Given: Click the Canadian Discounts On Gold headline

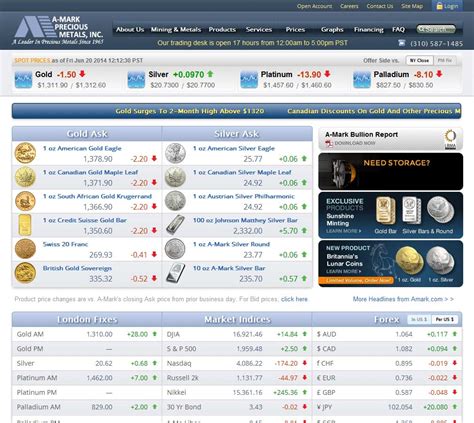Looking at the screenshot, I should 374,111.
